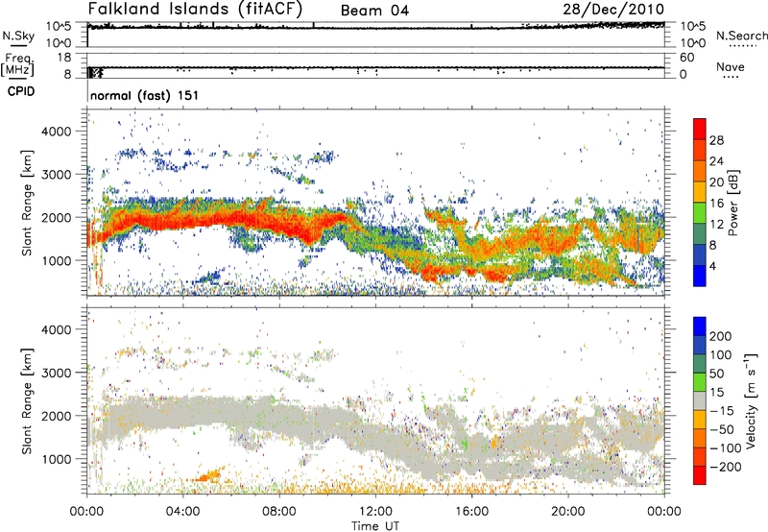Screen dimensions: 768x532
Task: Click the frequency axis value 18
Action: [64, 58]
